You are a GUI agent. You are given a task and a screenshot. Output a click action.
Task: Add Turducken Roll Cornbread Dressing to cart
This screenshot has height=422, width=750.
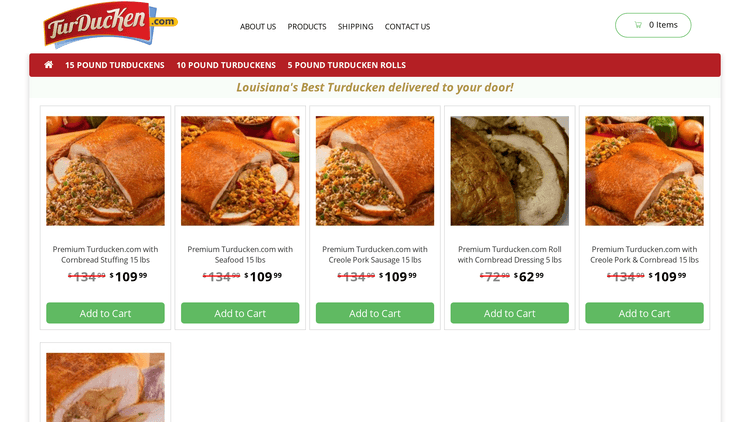[509, 313]
